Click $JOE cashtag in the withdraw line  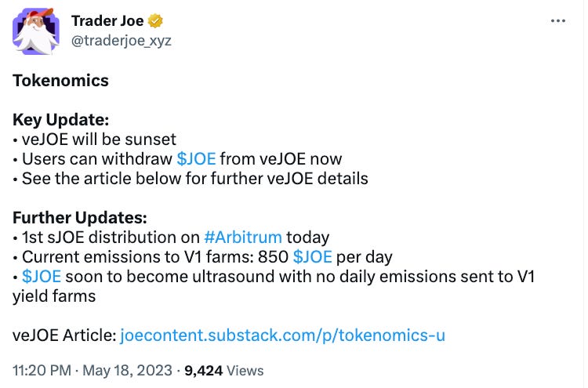pyautogui.click(x=196, y=159)
